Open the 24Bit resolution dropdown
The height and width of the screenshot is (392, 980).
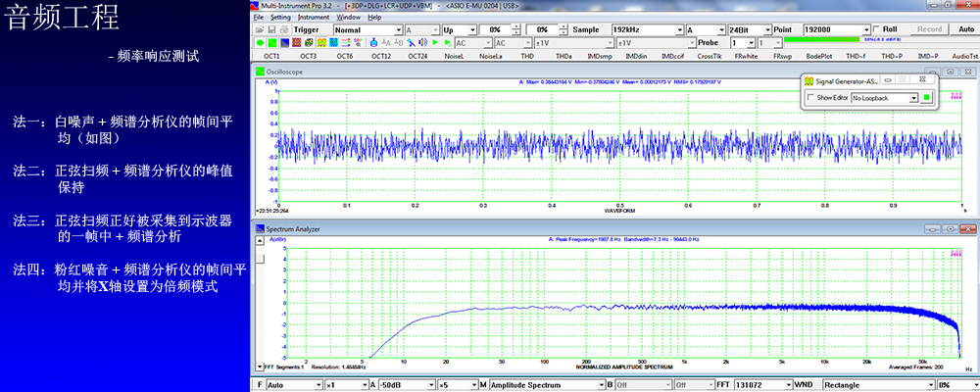pyautogui.click(x=750, y=29)
